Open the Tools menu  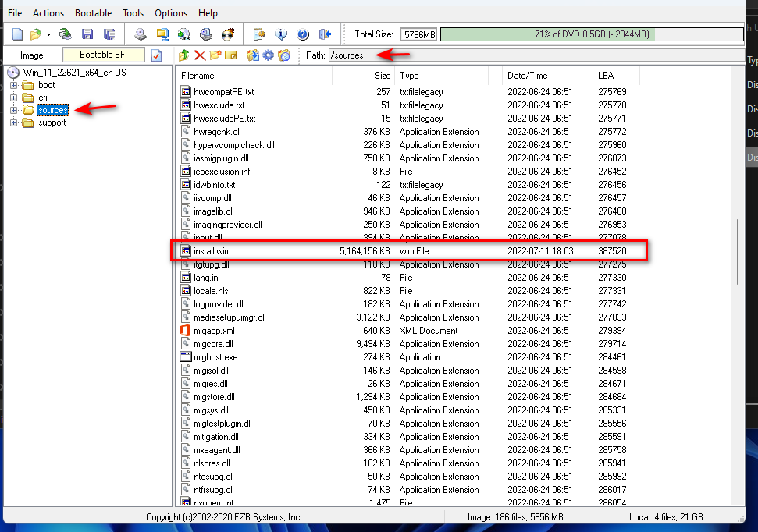(x=133, y=13)
